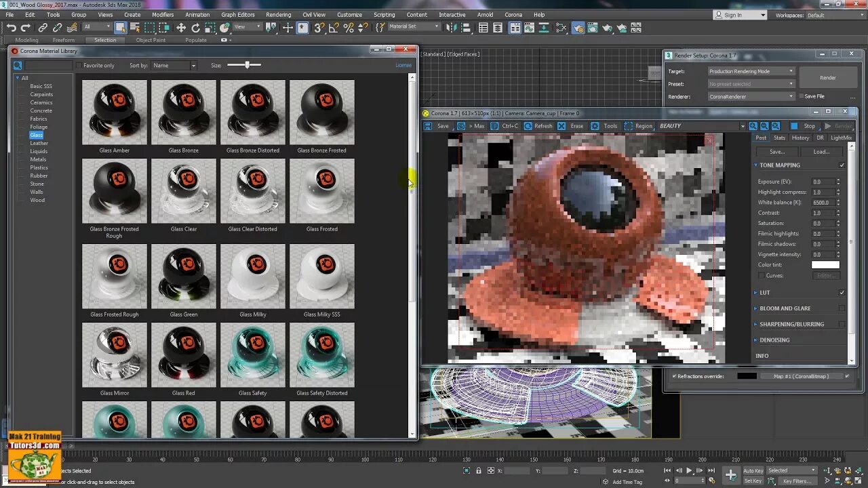868x488 pixels.
Task: Click the white Color tint swatch
Action: tap(825, 265)
